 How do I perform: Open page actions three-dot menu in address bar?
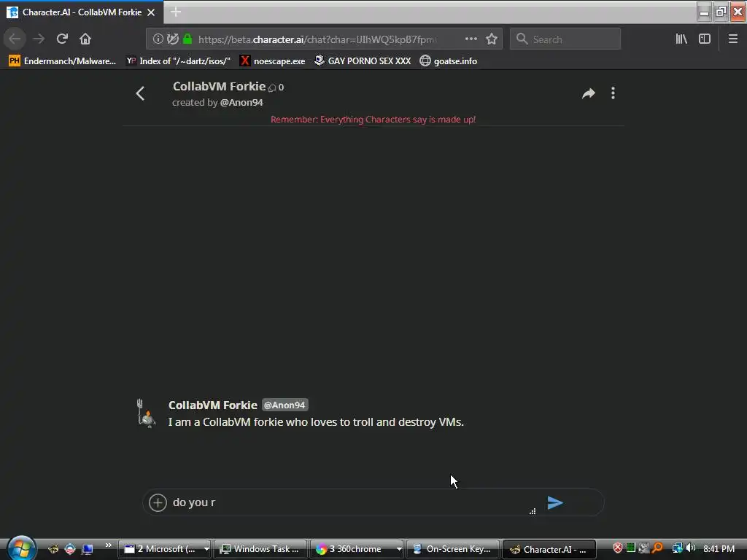471,39
